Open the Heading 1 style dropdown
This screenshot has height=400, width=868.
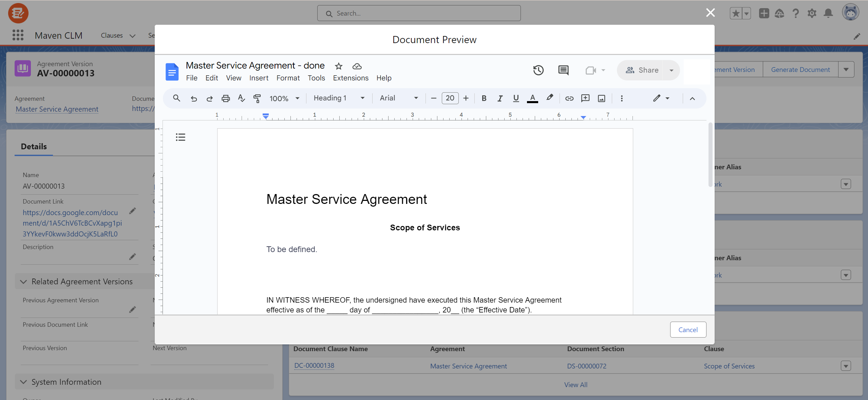(339, 98)
